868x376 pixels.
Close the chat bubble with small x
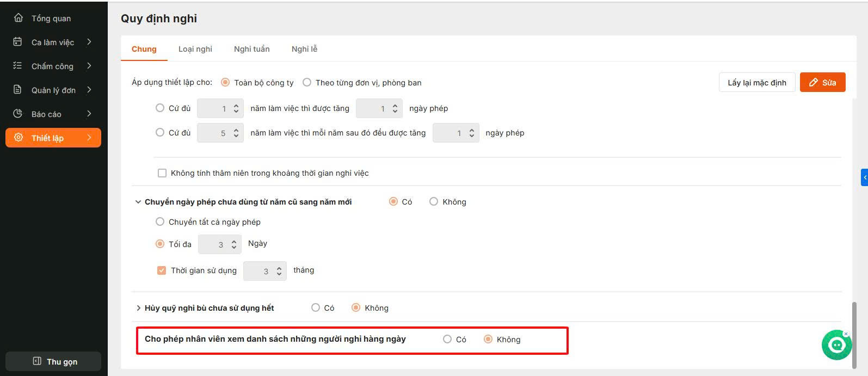click(x=846, y=334)
